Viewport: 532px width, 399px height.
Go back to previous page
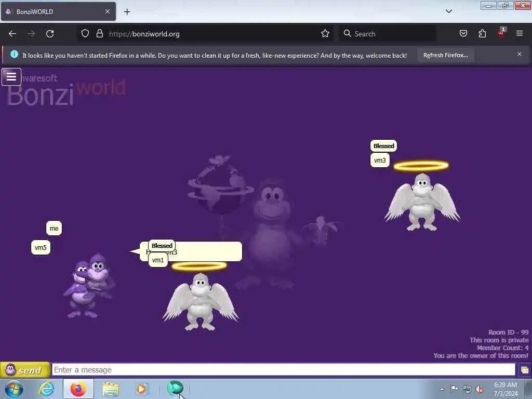[x=12, y=34]
